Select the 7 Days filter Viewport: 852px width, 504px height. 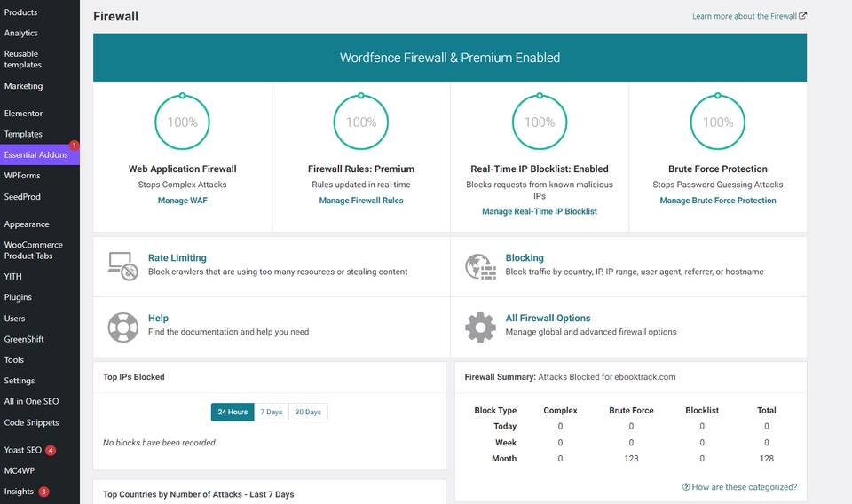coord(272,413)
